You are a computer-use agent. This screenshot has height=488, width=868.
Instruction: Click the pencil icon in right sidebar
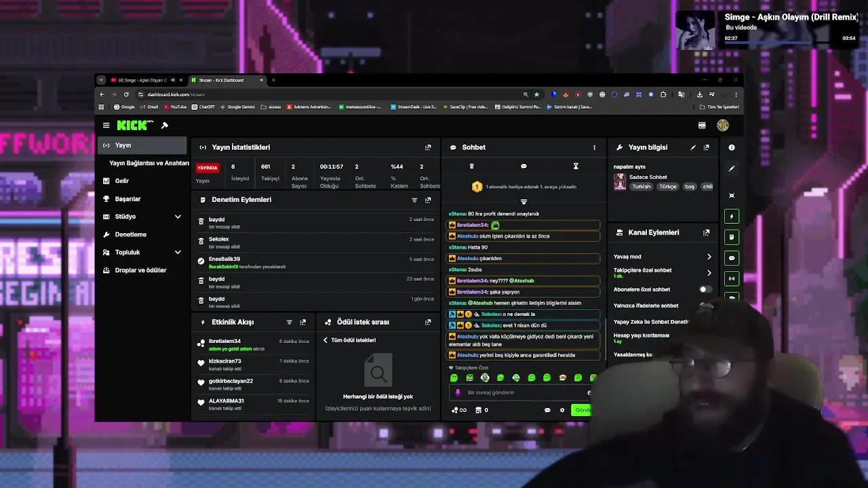(x=732, y=168)
